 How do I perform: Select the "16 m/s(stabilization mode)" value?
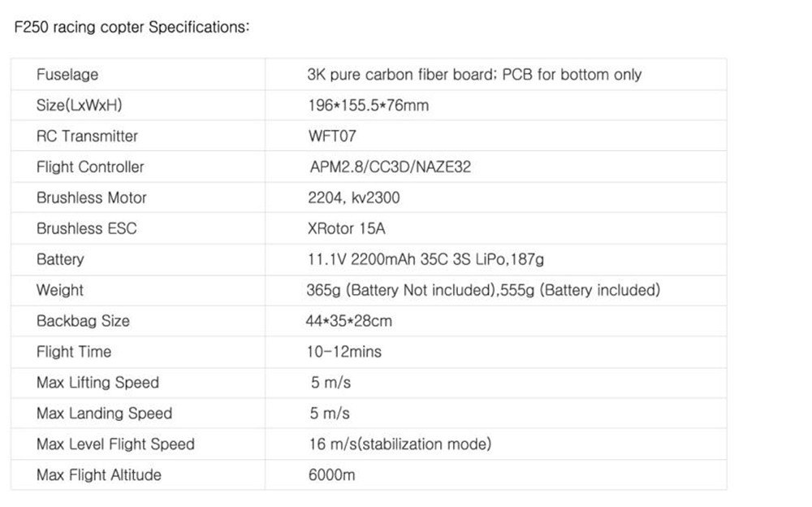point(400,444)
